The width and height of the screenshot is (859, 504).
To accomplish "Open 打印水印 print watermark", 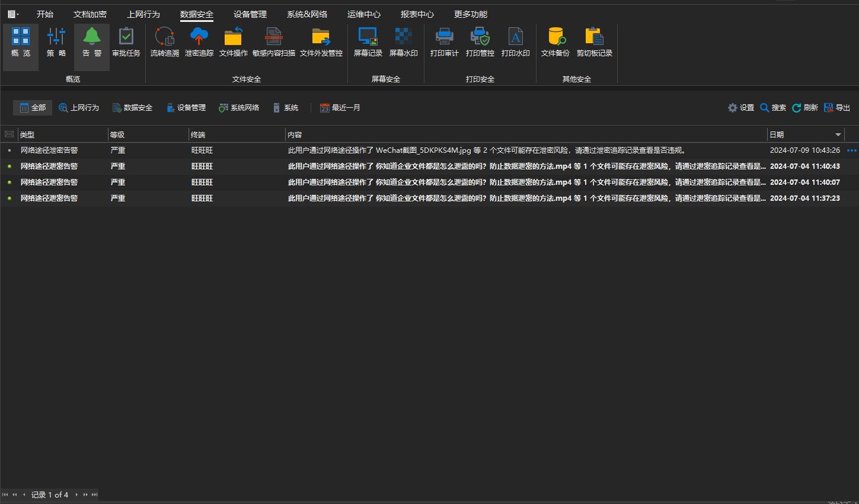I will 516,42.
